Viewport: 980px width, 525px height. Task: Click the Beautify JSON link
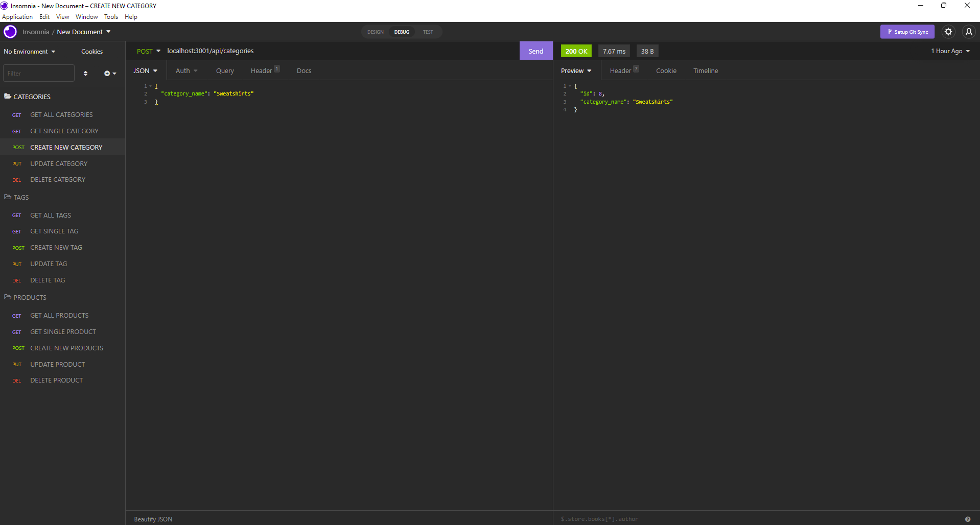click(x=152, y=519)
